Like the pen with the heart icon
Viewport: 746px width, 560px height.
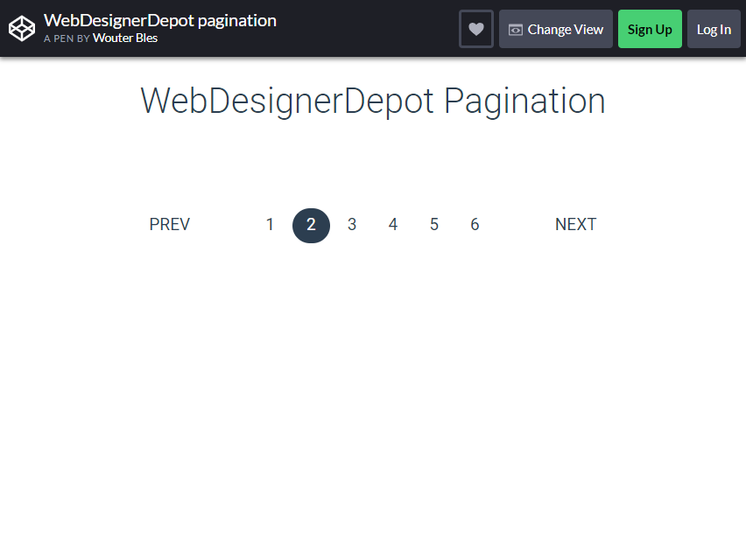[x=476, y=29]
